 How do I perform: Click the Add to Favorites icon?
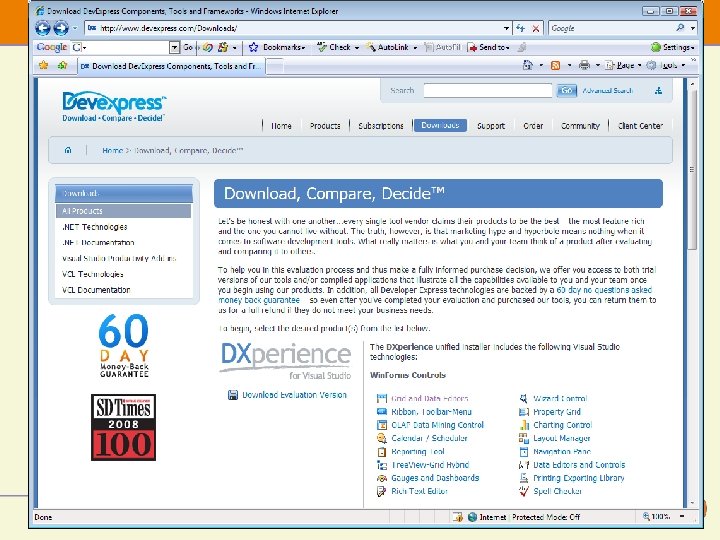click(62, 66)
